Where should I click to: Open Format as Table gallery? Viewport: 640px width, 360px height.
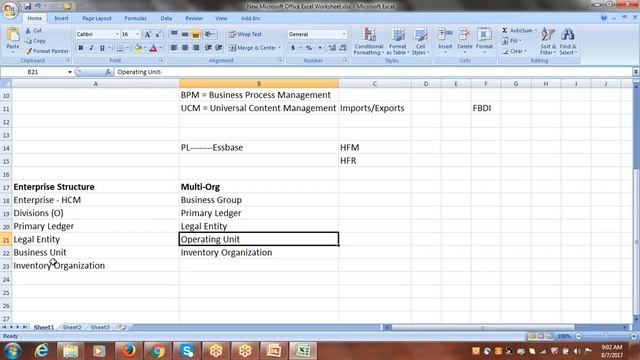pos(397,41)
